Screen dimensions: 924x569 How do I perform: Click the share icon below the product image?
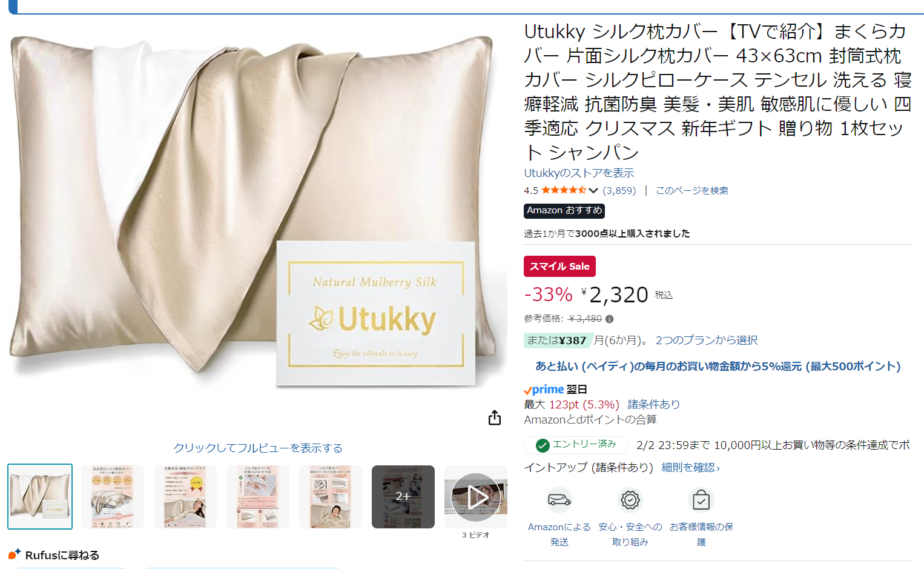tap(495, 418)
